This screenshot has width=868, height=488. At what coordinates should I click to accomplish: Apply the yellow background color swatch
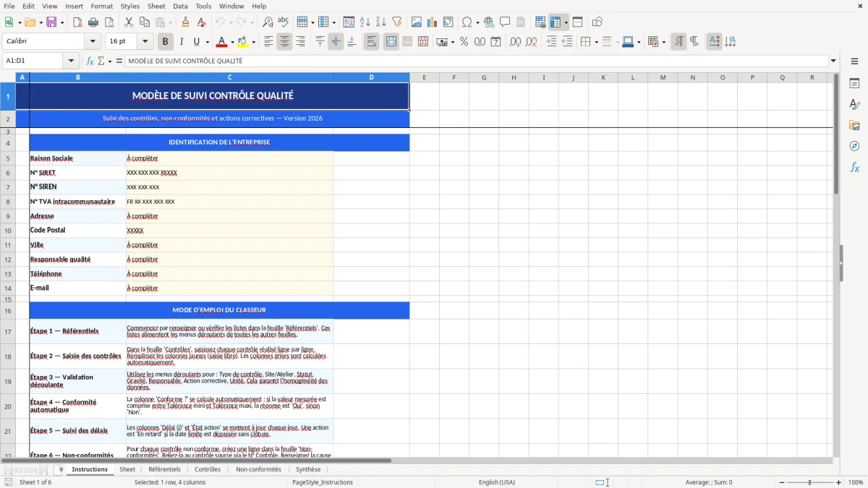tap(243, 42)
